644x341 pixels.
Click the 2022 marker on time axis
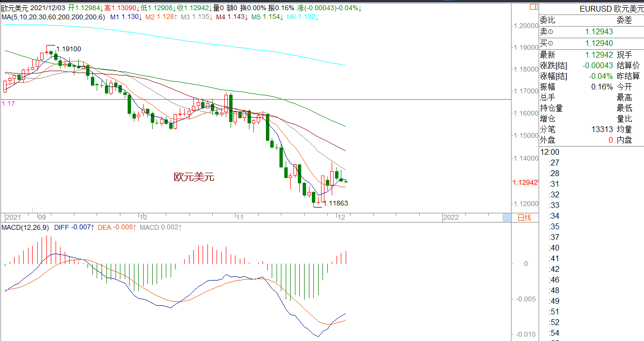[x=451, y=218]
